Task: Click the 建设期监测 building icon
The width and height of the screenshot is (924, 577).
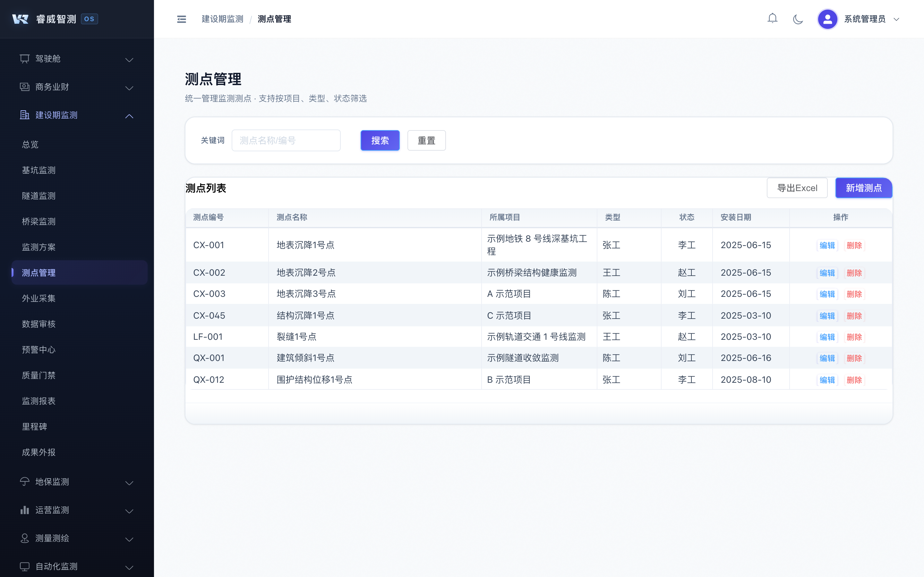Action: 24,115
